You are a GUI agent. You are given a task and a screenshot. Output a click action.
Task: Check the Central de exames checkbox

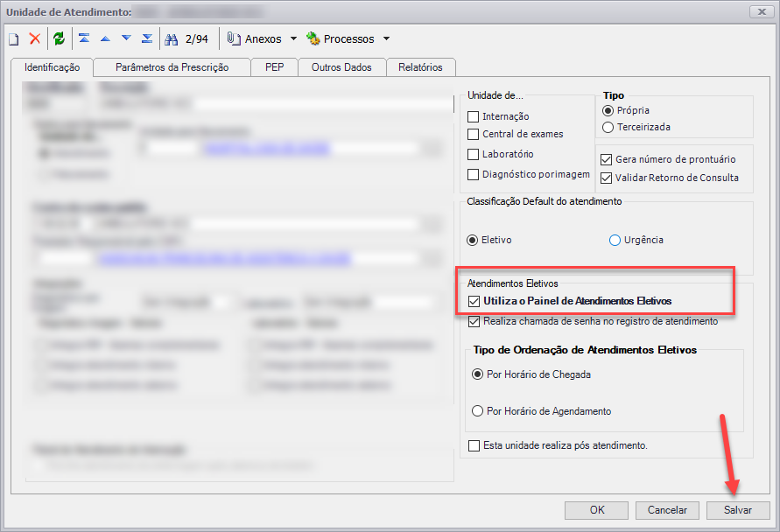[x=473, y=134]
